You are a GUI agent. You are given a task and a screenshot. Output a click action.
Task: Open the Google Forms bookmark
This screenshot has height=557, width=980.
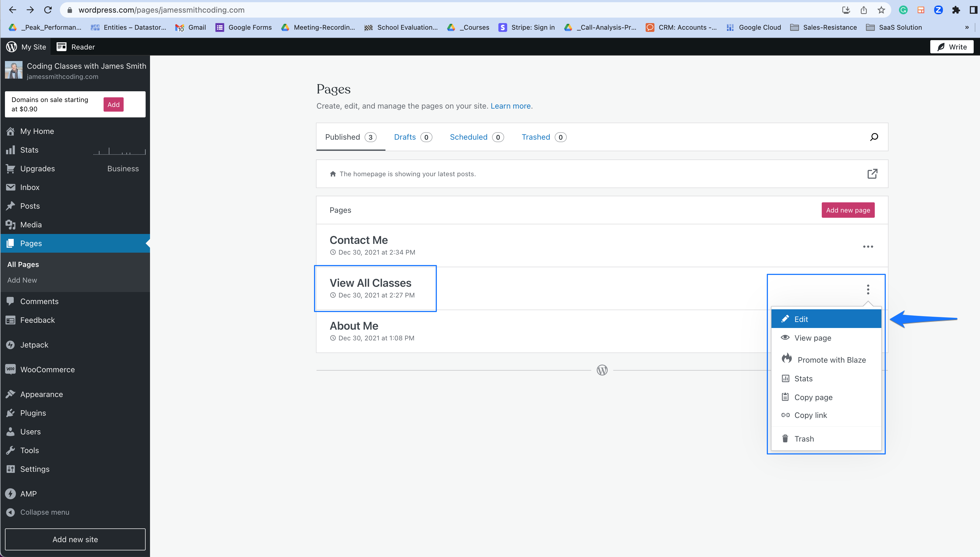[x=244, y=27]
